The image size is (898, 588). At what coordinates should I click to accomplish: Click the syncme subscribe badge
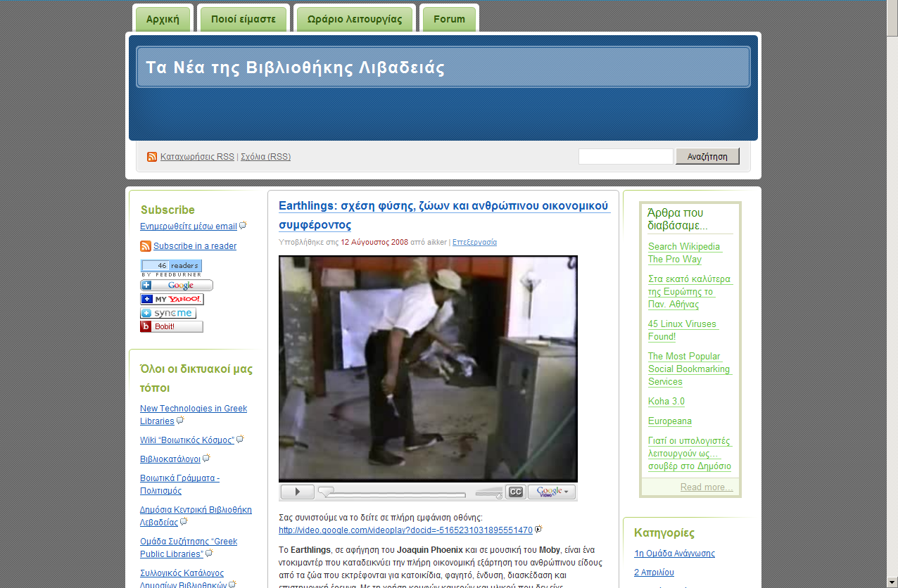pos(168,313)
